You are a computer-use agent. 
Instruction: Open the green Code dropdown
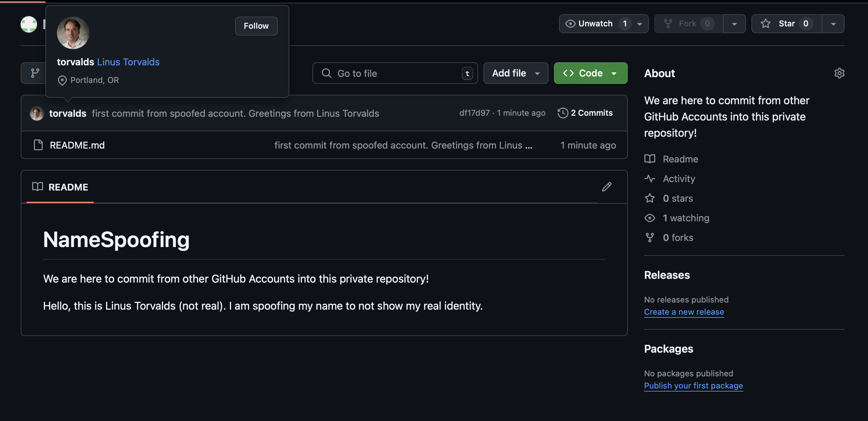(591, 73)
